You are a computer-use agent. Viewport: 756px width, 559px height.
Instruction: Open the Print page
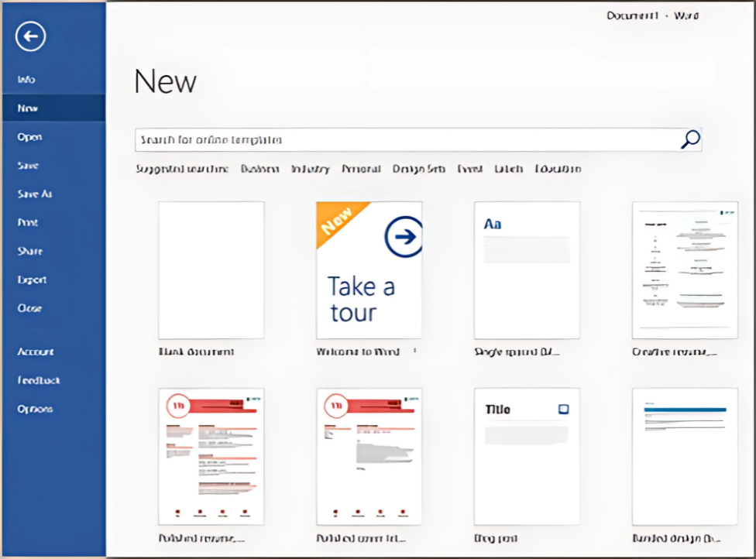coord(28,222)
